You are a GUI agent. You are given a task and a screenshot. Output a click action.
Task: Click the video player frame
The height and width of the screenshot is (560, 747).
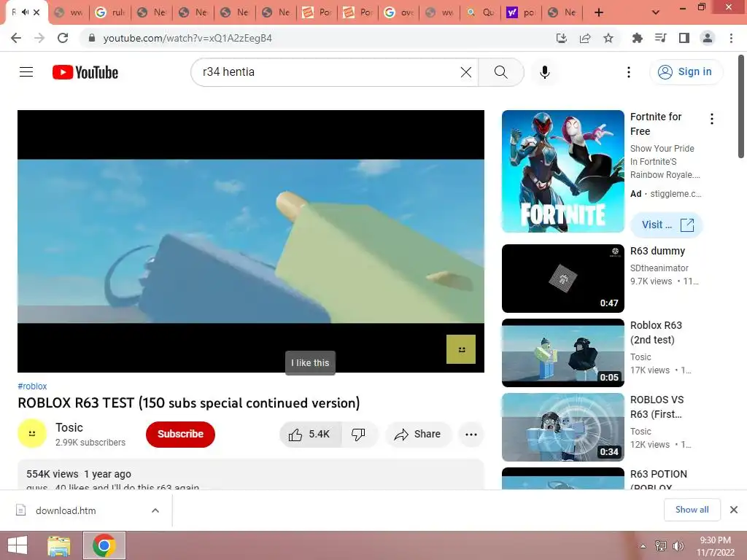pos(251,241)
